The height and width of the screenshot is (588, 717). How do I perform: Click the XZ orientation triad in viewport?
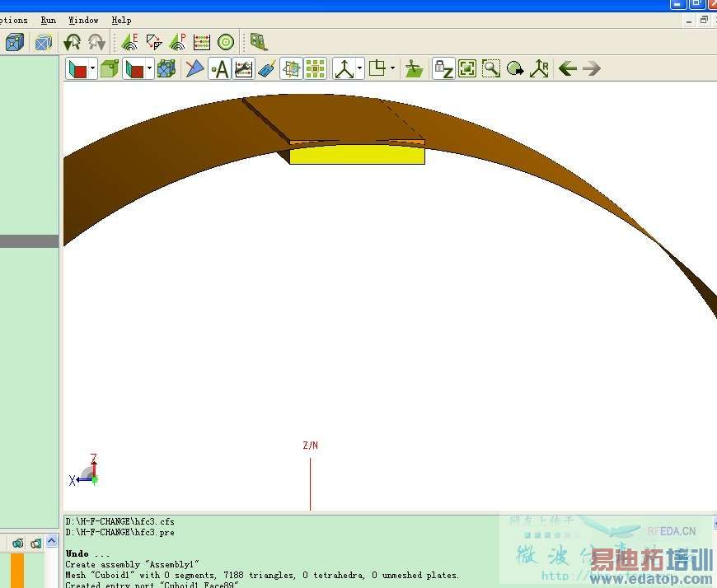coord(84,471)
